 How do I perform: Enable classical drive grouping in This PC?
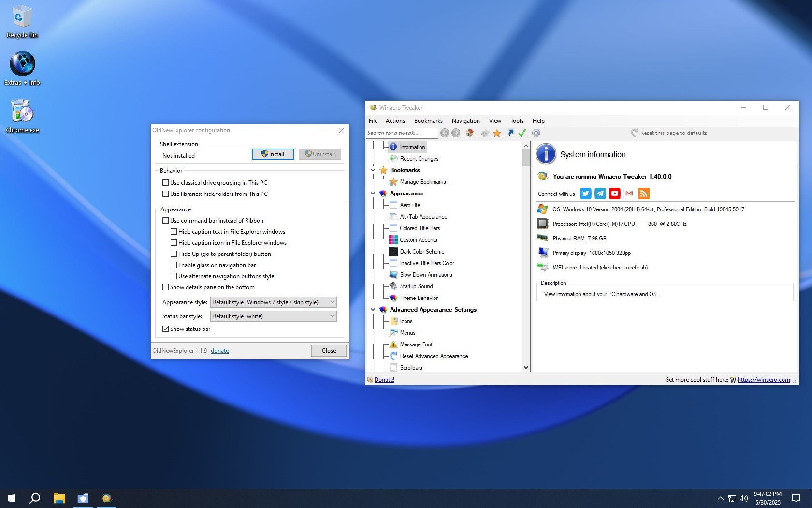pos(166,183)
